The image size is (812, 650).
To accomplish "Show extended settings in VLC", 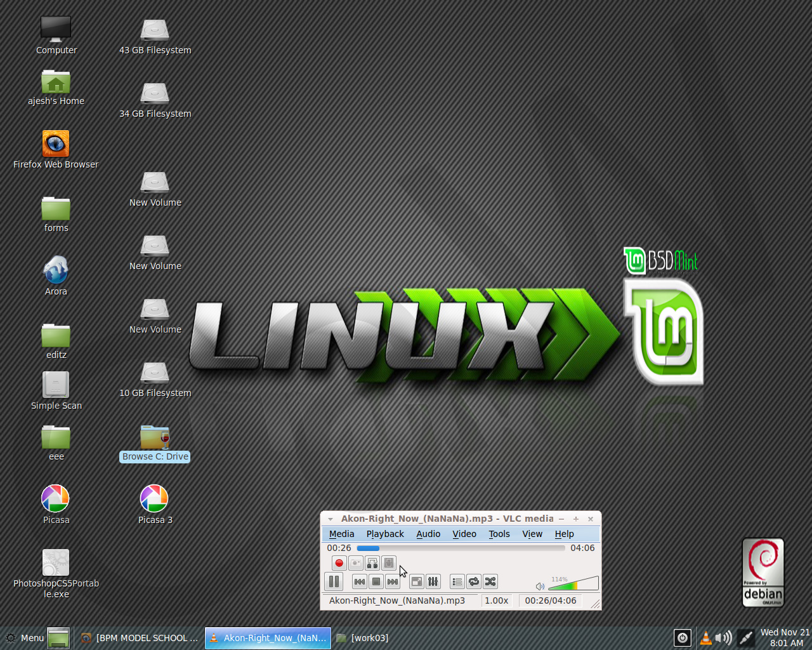I will [x=433, y=581].
